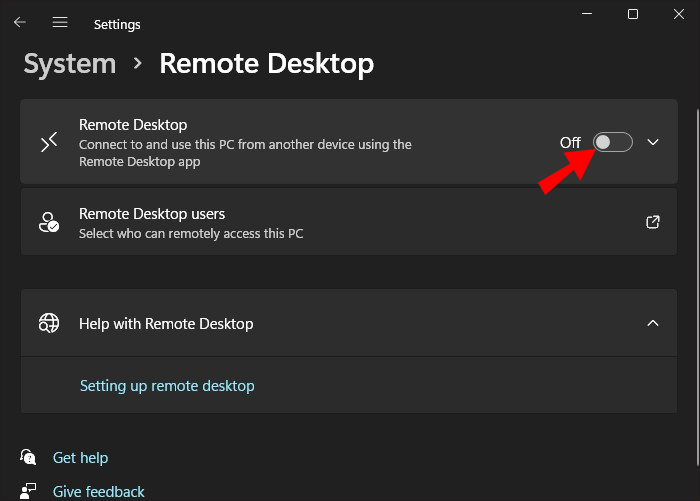
Task: Click the Remote Desktop connection icon
Action: pyautogui.click(x=49, y=142)
